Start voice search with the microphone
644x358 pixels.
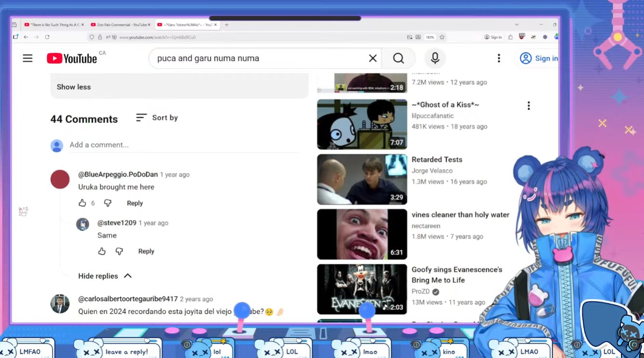point(435,58)
